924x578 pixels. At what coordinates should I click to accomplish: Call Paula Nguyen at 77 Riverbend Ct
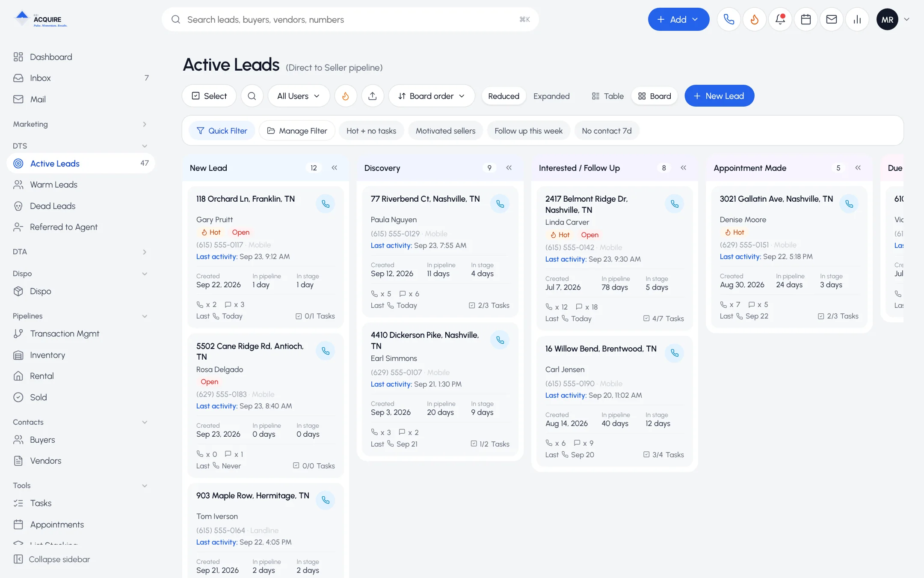(500, 204)
